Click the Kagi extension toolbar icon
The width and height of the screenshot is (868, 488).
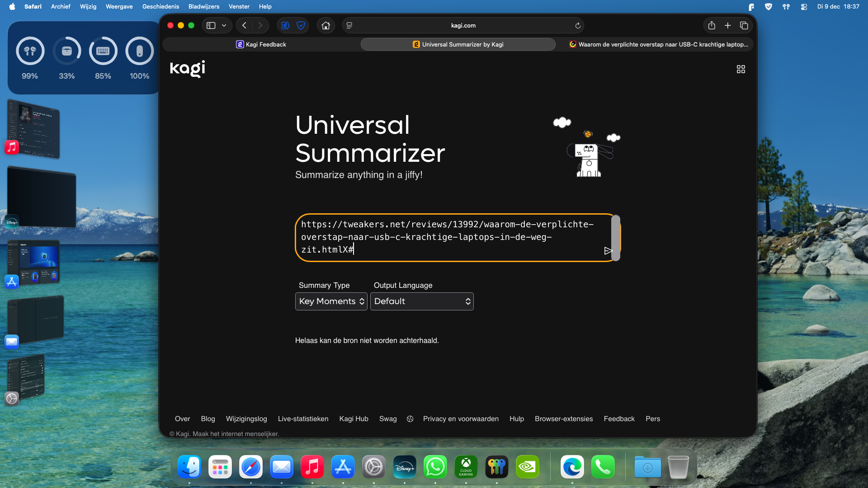(285, 26)
